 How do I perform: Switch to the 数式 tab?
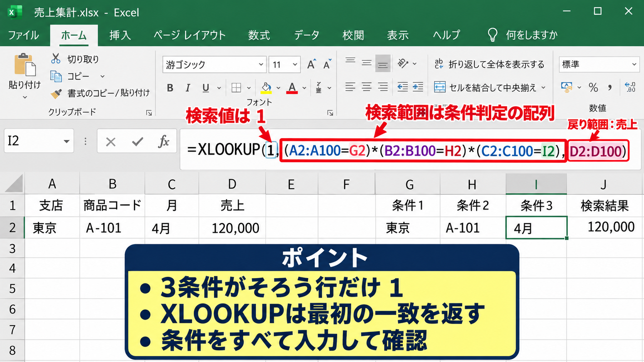pyautogui.click(x=259, y=35)
